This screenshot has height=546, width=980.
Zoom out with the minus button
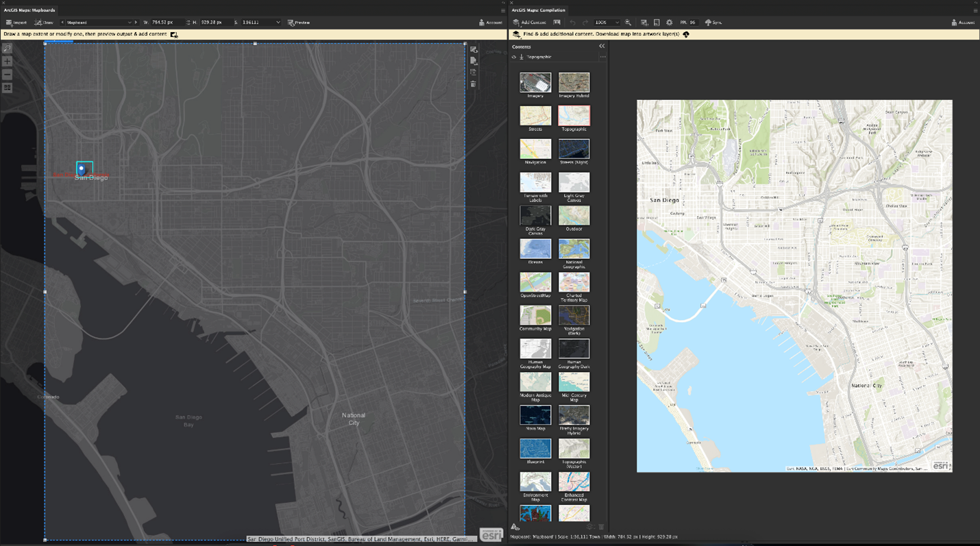point(7,75)
